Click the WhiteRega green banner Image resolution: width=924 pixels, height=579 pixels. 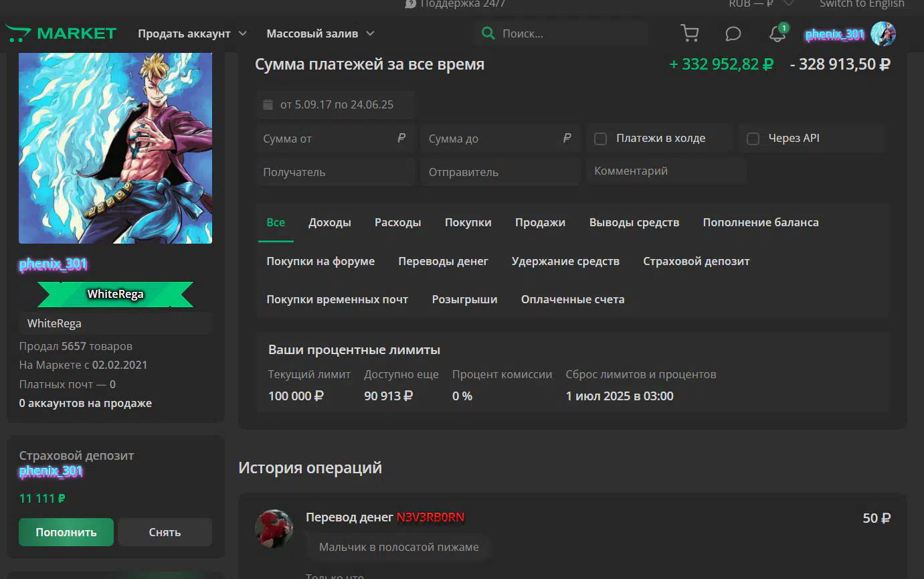(115, 294)
